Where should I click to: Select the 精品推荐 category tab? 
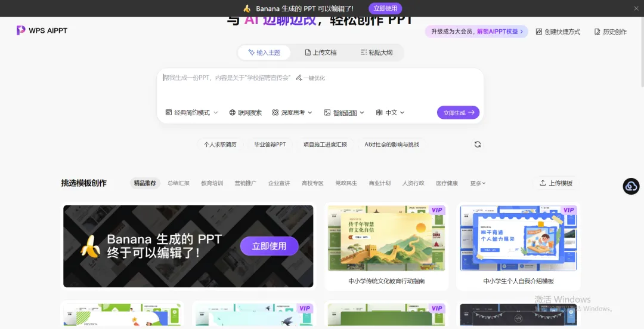point(145,183)
